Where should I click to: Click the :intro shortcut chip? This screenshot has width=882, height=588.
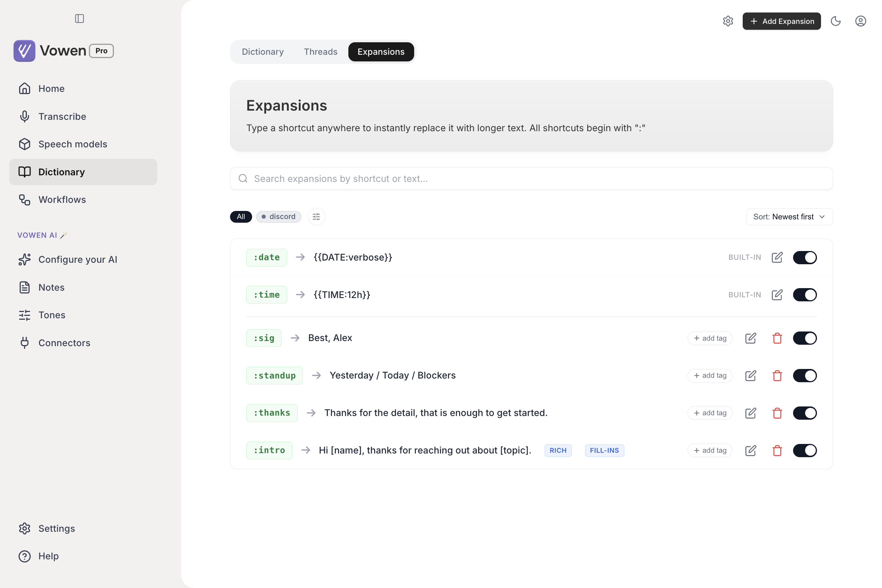click(269, 451)
